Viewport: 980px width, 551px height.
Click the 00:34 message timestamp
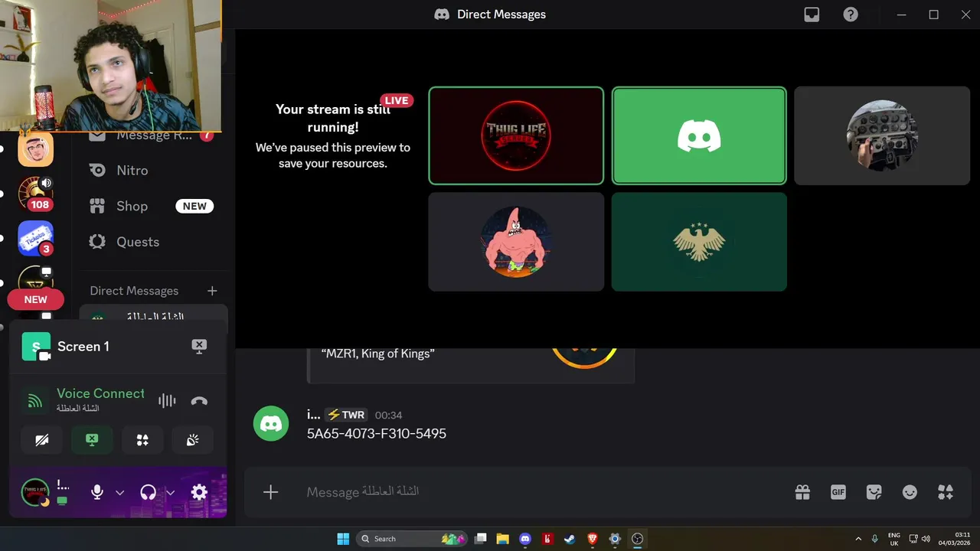(x=388, y=415)
